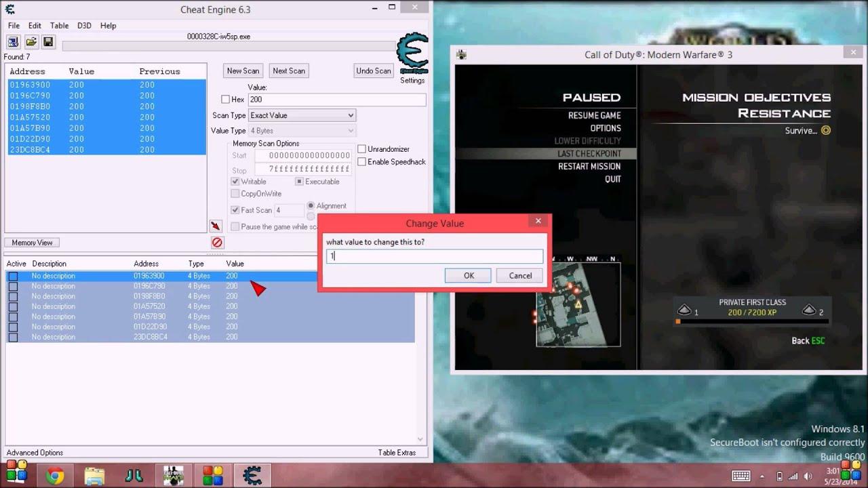Toggle the Fast Scan checkbox
The width and height of the screenshot is (868, 488).
[235, 210]
